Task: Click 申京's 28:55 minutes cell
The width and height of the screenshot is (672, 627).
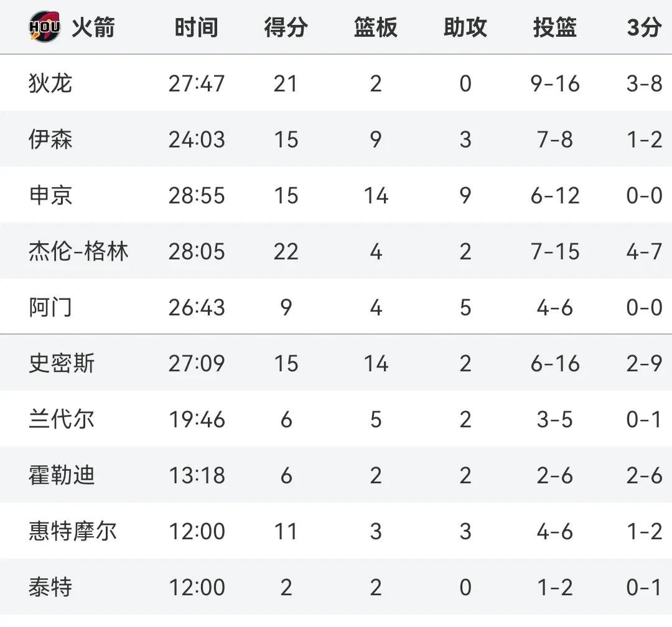Action: coord(197,195)
